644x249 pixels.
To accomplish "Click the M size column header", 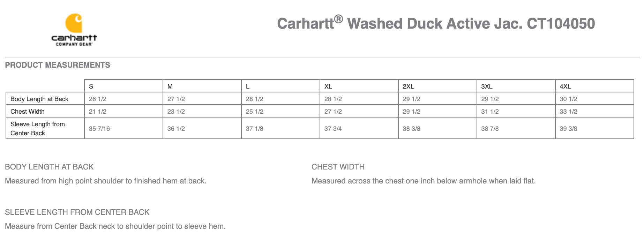I will pyautogui.click(x=170, y=86).
